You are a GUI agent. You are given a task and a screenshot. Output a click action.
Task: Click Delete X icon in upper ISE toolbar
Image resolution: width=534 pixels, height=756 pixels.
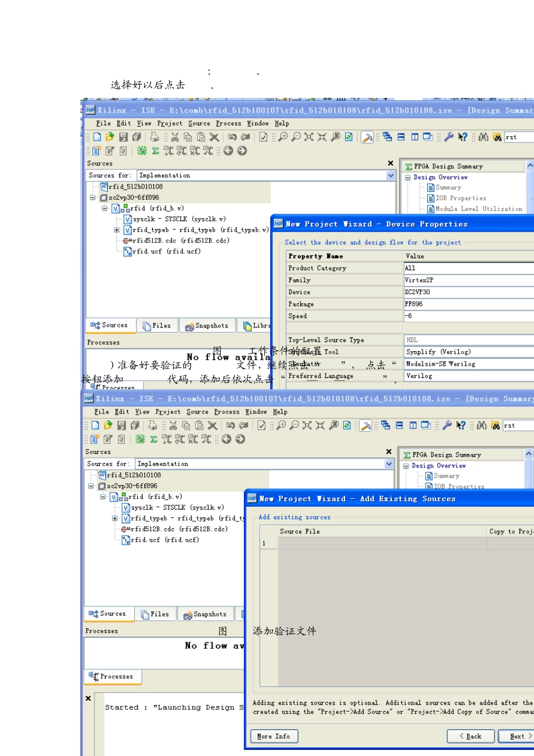point(214,137)
